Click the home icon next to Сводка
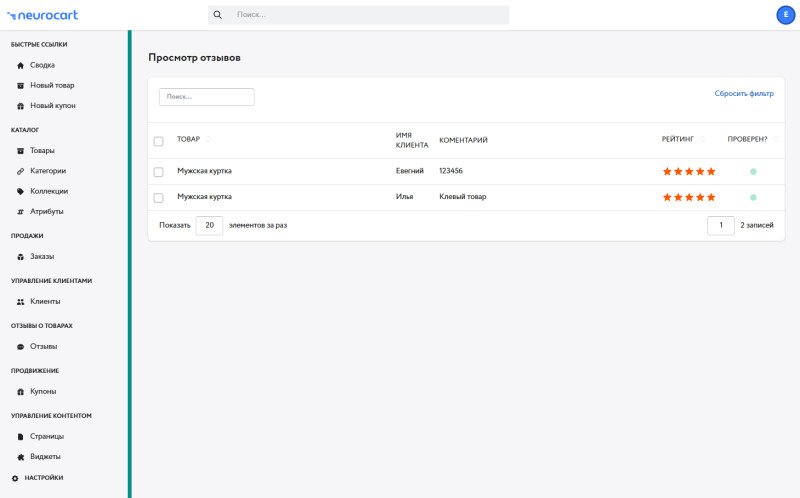 tap(20, 65)
